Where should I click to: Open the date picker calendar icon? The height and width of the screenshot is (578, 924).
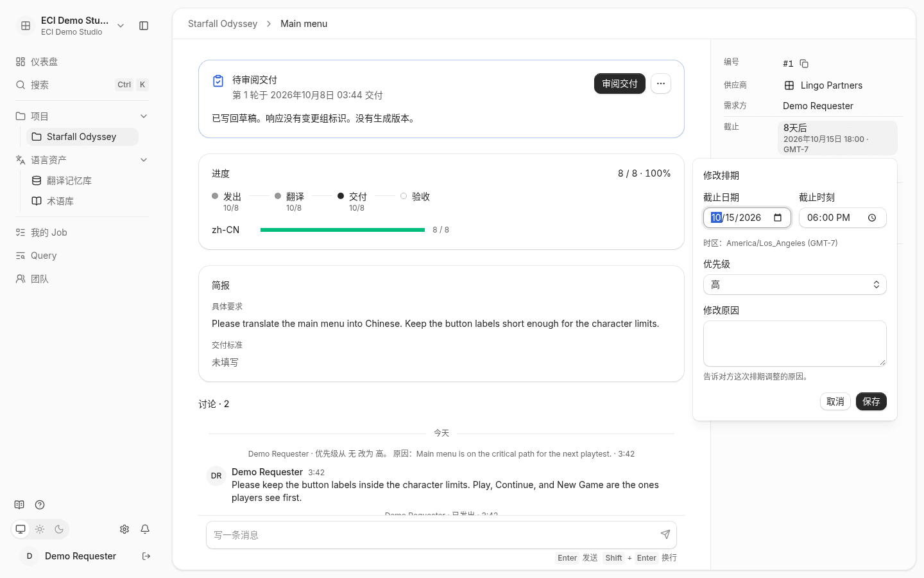tap(778, 218)
